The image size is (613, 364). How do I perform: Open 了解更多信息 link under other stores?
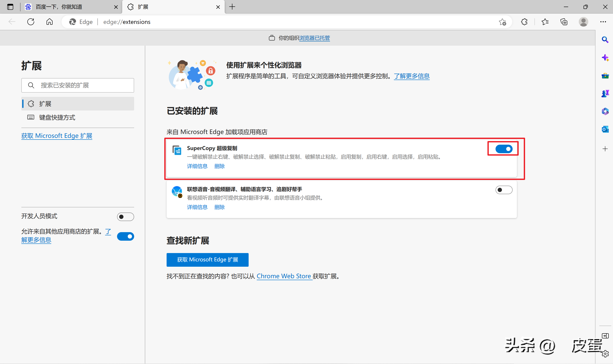36,240
